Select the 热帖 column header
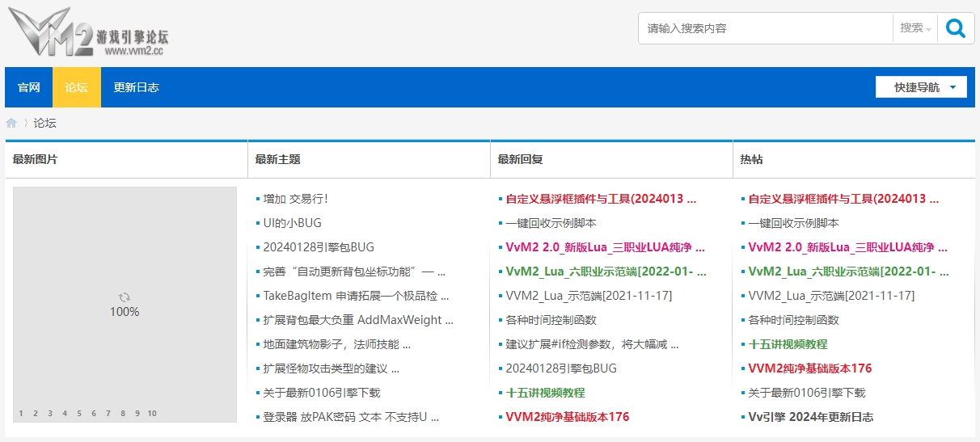 click(752, 160)
